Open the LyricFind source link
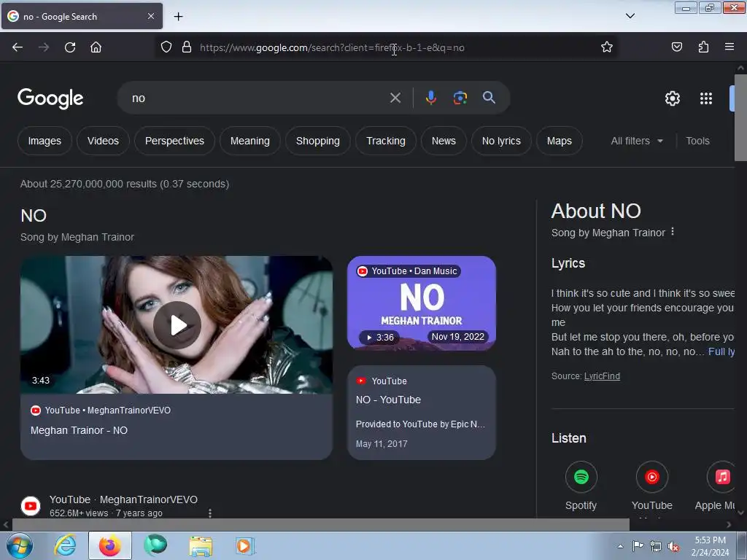Image resolution: width=747 pixels, height=560 pixels. pos(602,376)
